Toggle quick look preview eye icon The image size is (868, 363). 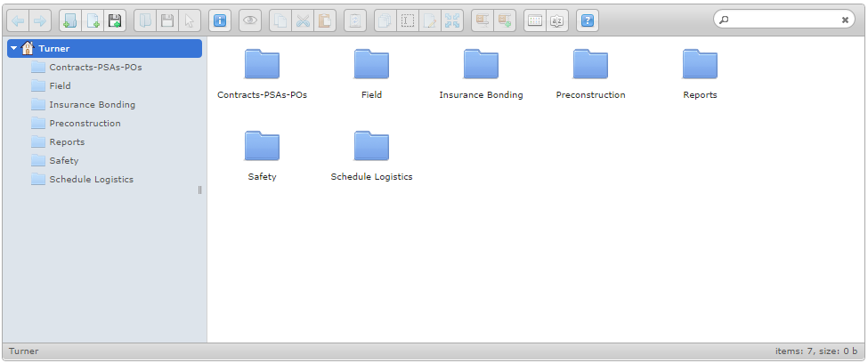click(x=250, y=21)
